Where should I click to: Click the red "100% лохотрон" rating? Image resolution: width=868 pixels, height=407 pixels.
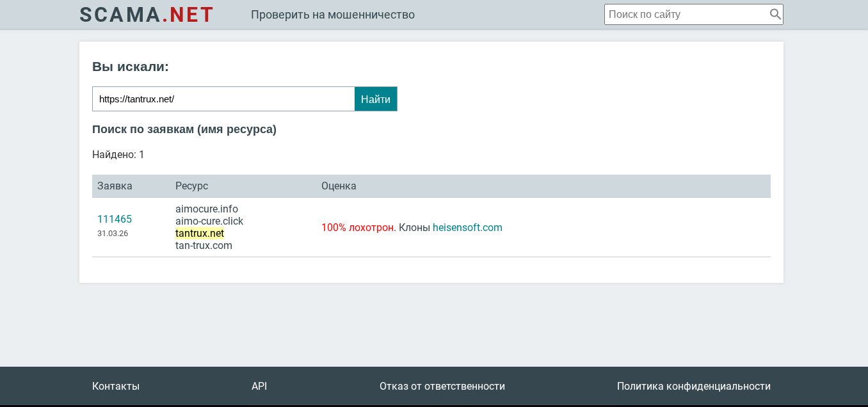click(357, 228)
